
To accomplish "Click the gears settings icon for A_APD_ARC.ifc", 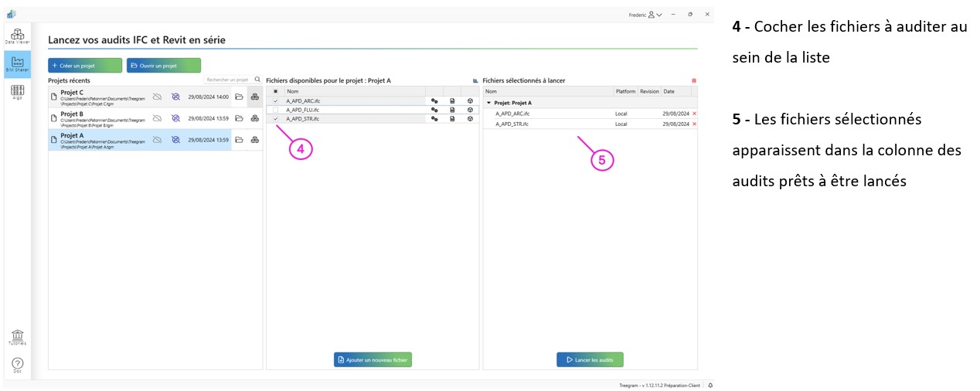I will point(434,101).
